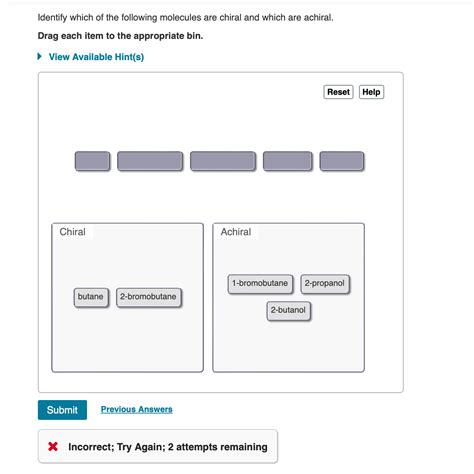Submit the current answer
This screenshot has width=474, height=474.
coord(62,410)
